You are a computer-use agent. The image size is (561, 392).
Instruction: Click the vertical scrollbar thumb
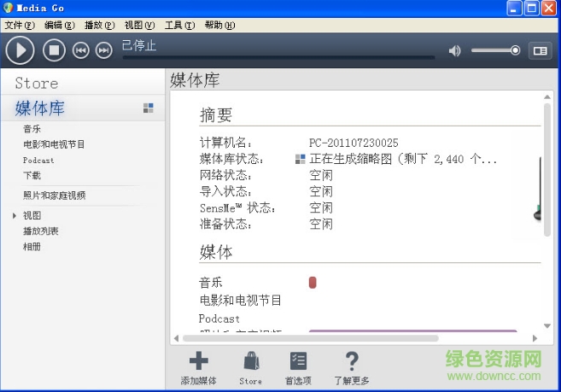point(547,170)
